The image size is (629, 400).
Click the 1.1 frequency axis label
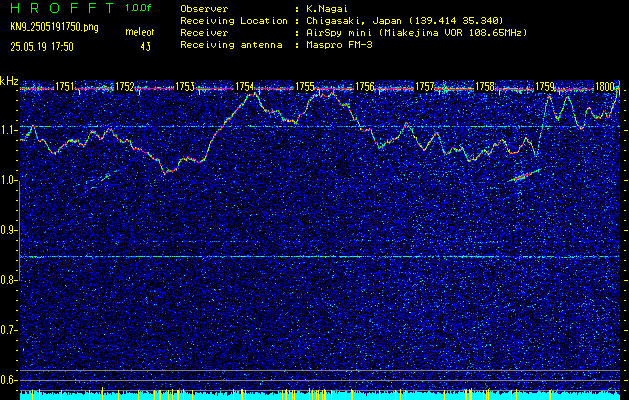8,130
